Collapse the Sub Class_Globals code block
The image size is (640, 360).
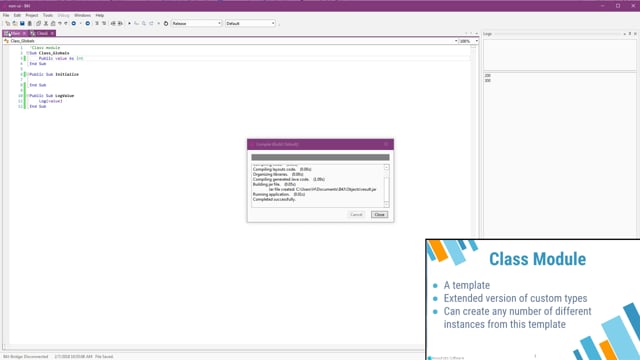point(28,53)
